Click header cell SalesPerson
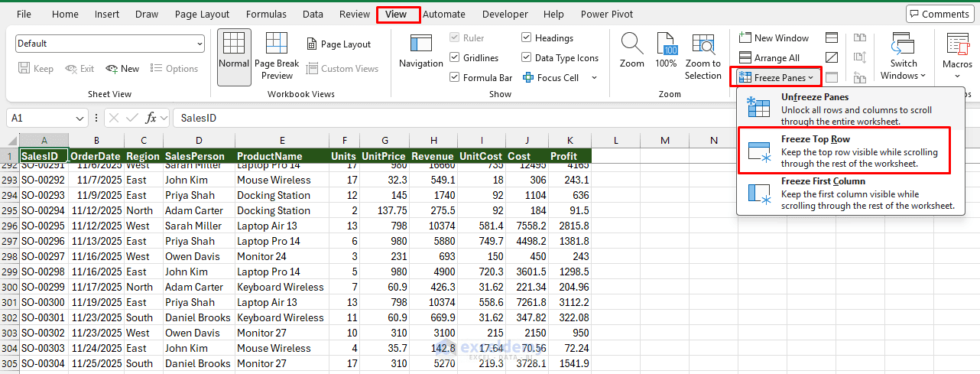 199,156
